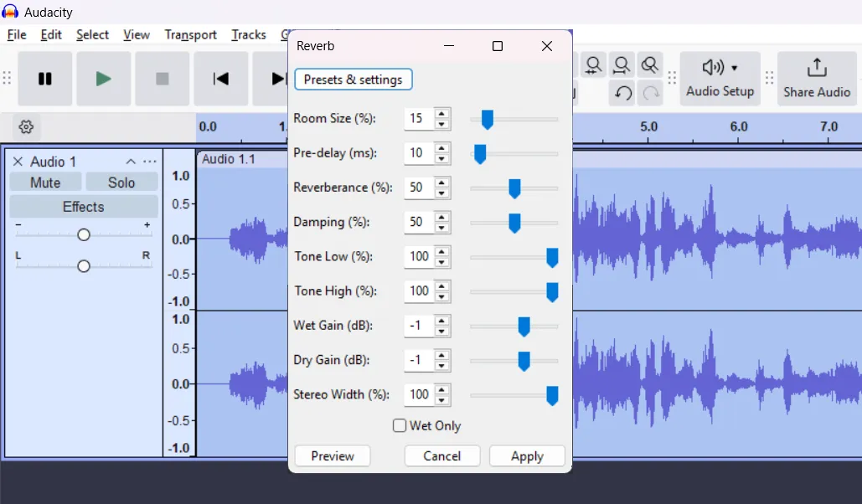Click the Skip to Start icon
The width and height of the screenshot is (862, 504).
click(x=221, y=79)
